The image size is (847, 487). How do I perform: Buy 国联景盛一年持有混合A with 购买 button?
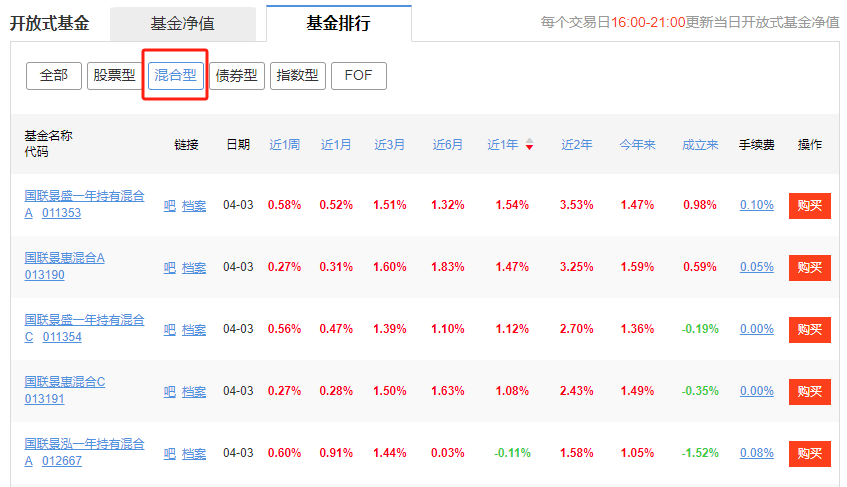tap(810, 206)
